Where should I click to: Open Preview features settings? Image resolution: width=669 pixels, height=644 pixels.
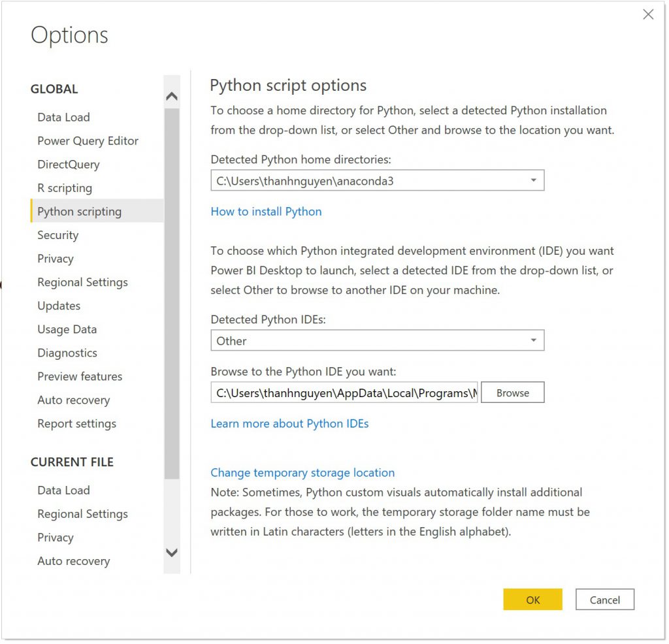79,376
